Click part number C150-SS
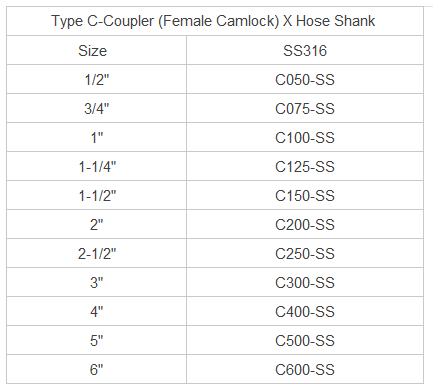Image resolution: width=433 pixels, height=391 pixels. (305, 196)
